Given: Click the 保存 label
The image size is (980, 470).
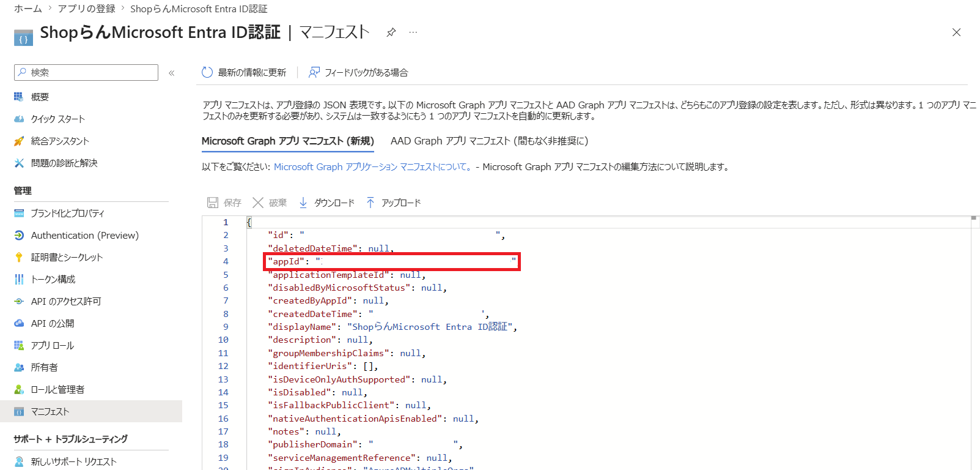Looking at the screenshot, I should click(x=232, y=203).
